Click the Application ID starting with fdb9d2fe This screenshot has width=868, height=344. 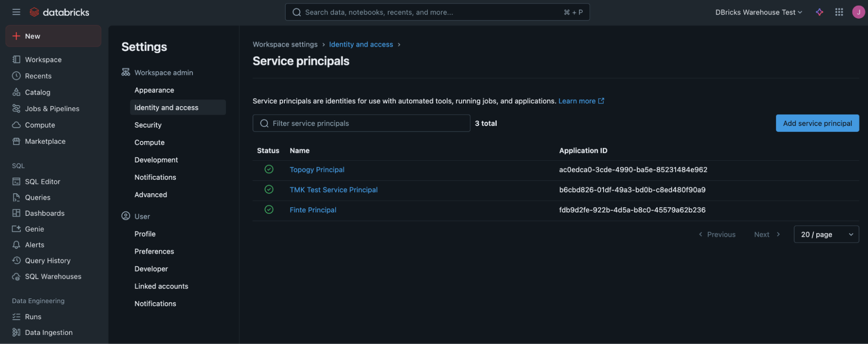click(x=632, y=210)
